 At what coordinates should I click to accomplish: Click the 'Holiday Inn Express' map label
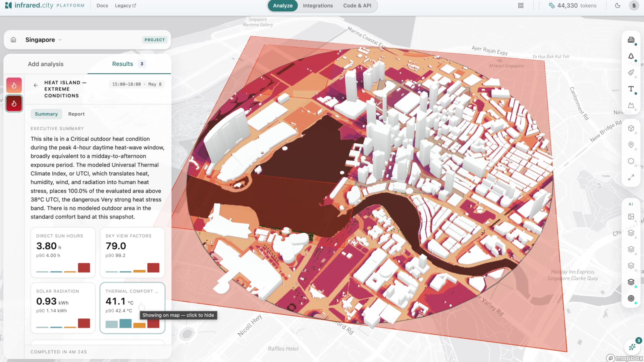coord(573,272)
